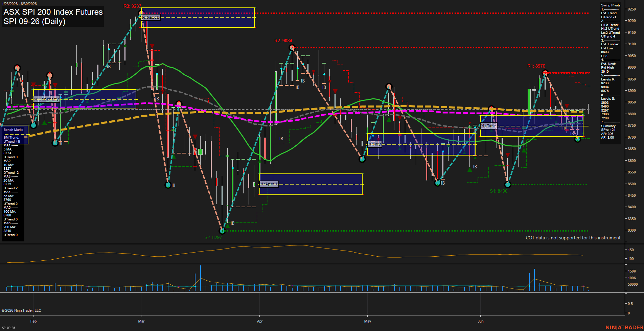Click the 200 MA: label
The image size is (644, 331).
[10, 227]
